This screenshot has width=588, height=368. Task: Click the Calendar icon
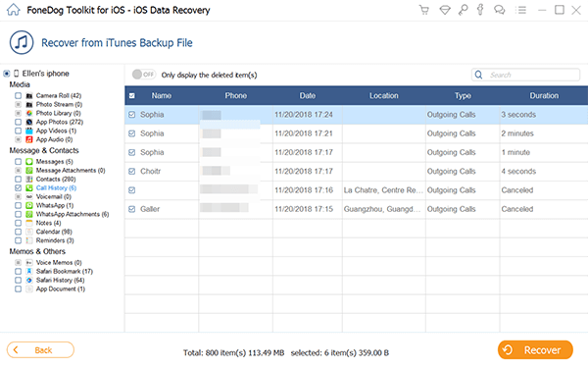coord(29,232)
